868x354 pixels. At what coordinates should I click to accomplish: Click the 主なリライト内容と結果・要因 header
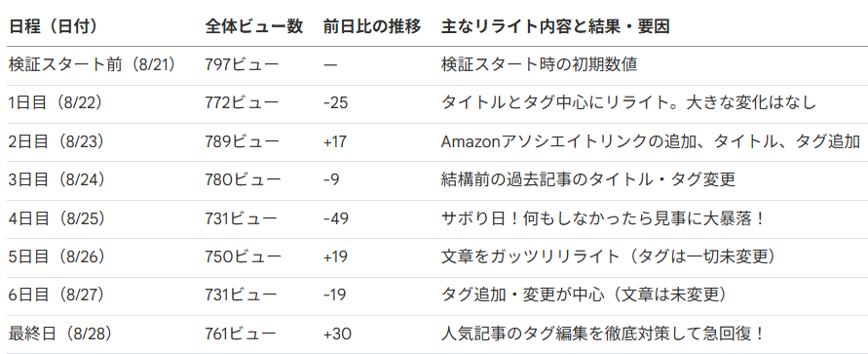[555, 26]
